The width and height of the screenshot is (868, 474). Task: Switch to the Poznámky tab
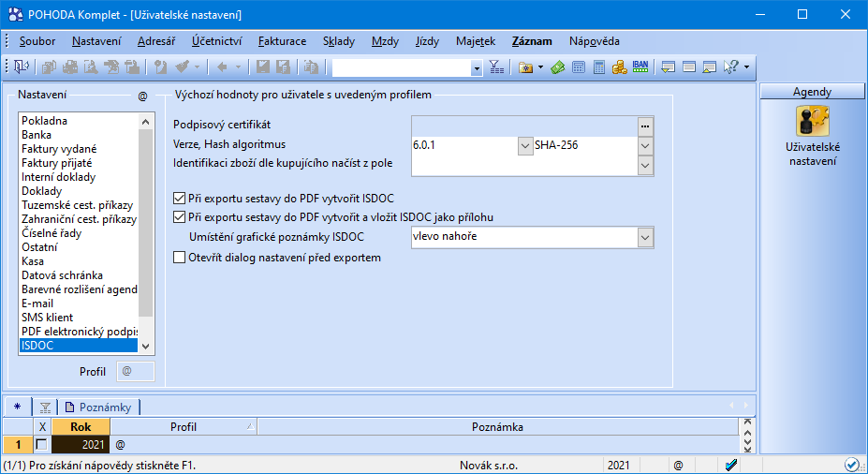click(x=99, y=407)
